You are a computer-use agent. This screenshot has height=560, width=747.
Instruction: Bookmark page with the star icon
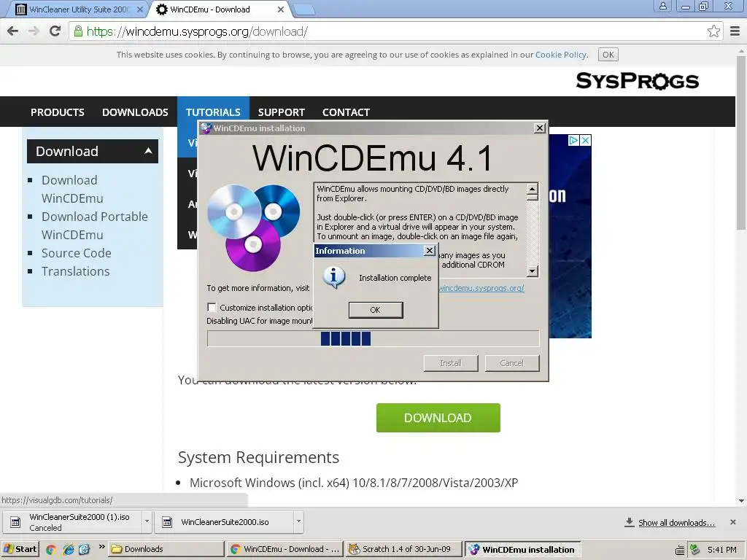713,31
